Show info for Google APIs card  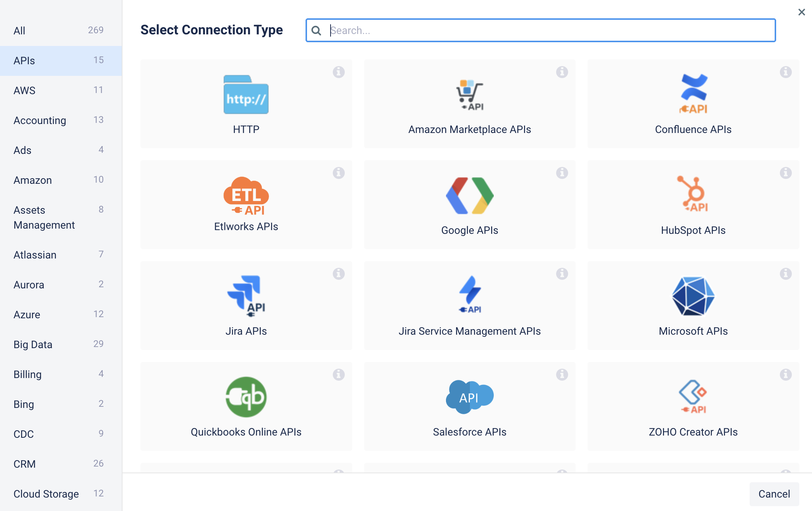click(x=562, y=173)
